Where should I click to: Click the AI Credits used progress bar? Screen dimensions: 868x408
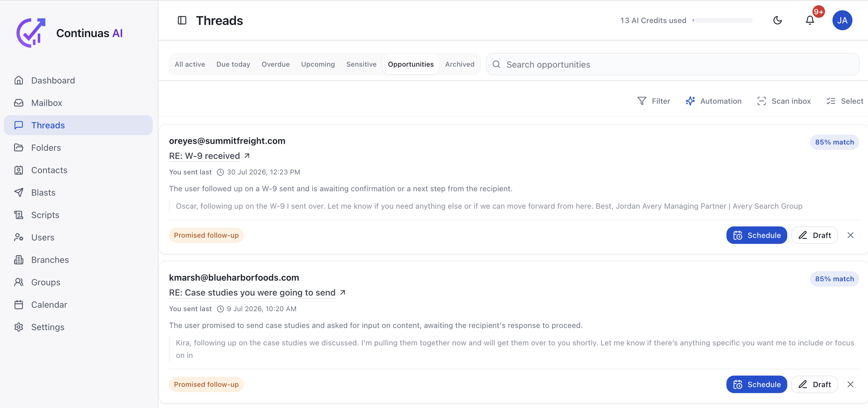(723, 20)
